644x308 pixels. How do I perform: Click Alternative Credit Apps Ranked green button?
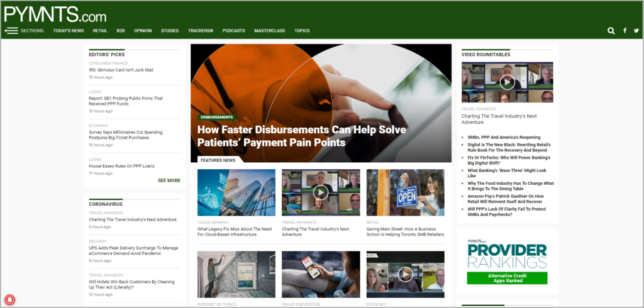[508, 278]
